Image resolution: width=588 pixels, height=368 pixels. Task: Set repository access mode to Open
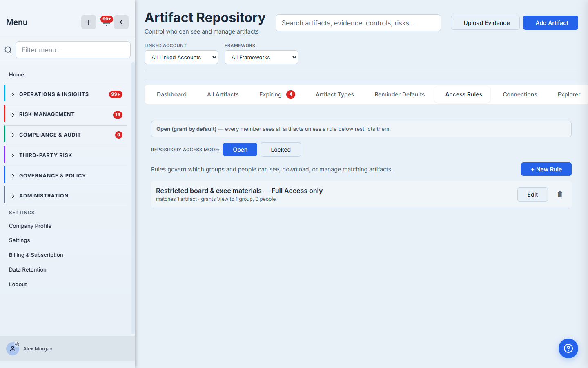(240, 150)
